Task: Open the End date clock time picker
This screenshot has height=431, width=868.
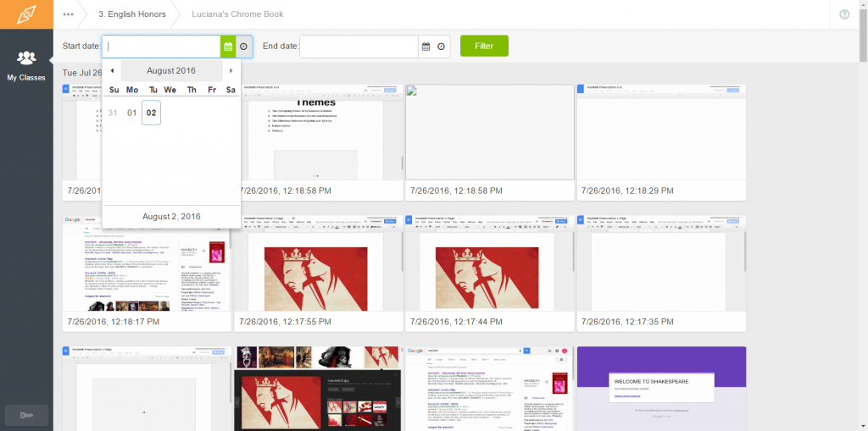Action: pos(441,47)
